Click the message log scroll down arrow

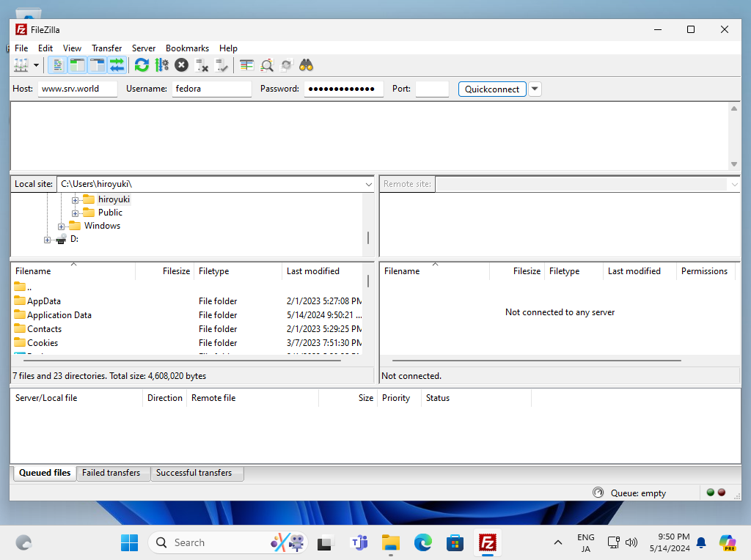[x=733, y=164]
